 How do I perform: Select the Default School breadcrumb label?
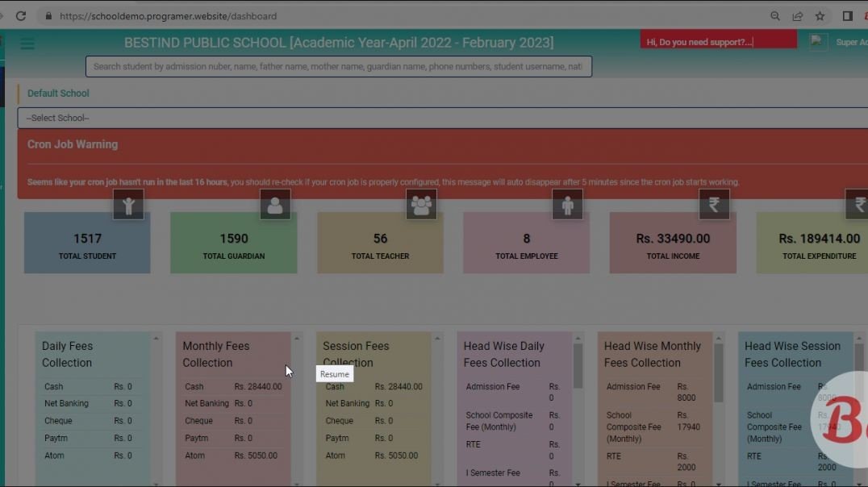tap(57, 93)
